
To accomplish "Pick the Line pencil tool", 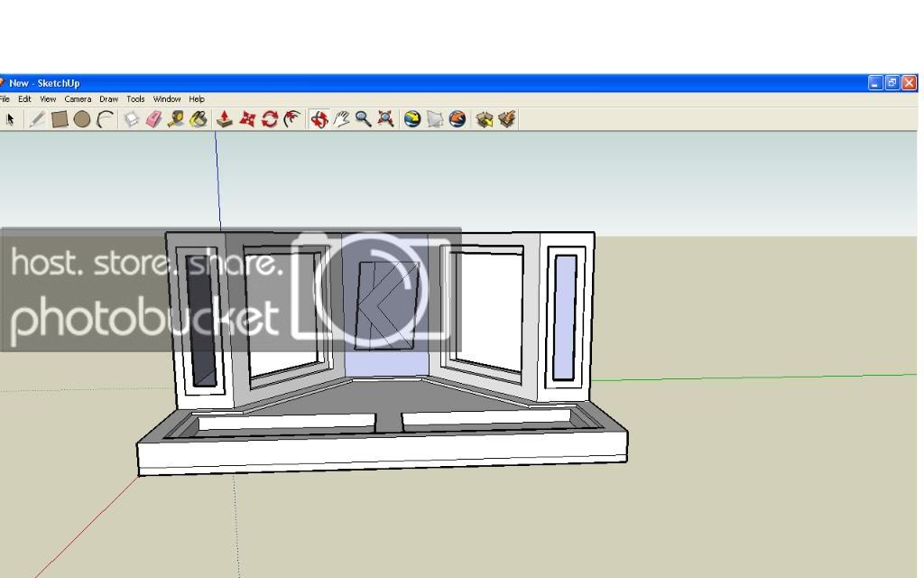I will point(36,120).
